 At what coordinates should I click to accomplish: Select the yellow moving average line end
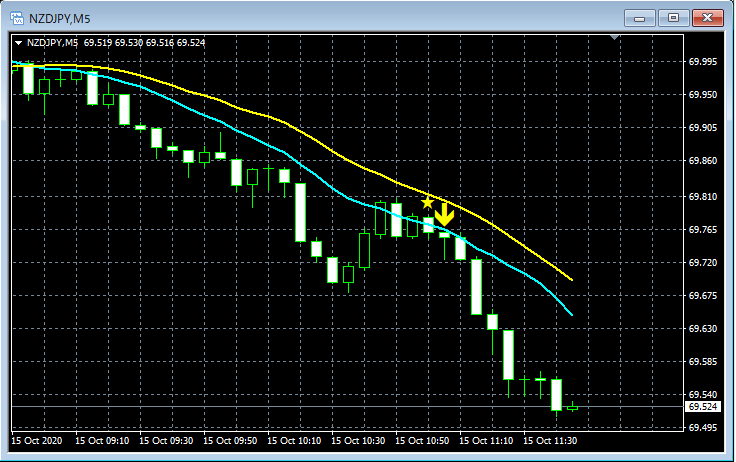571,279
